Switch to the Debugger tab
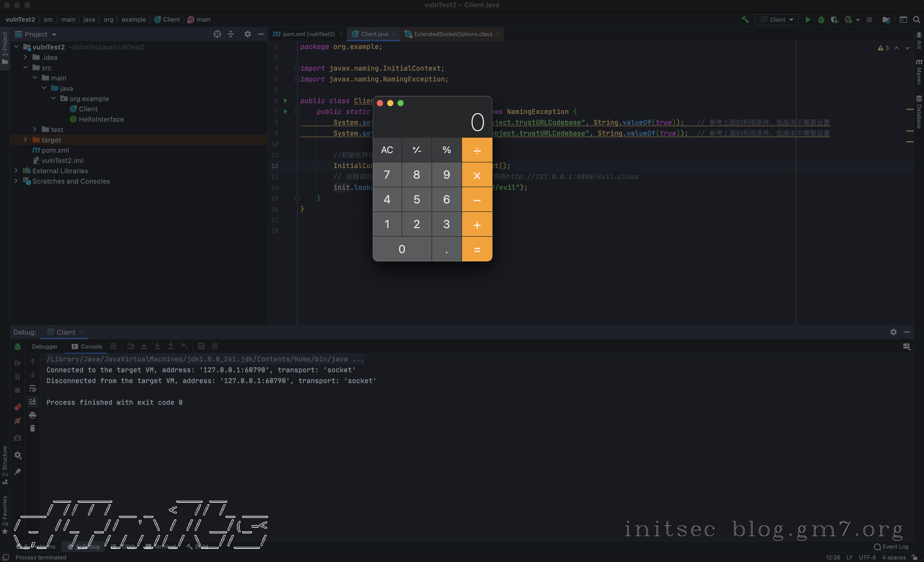 pos(45,346)
